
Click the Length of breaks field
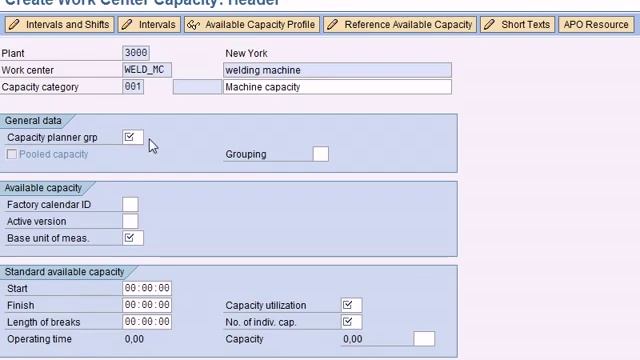coord(147,322)
